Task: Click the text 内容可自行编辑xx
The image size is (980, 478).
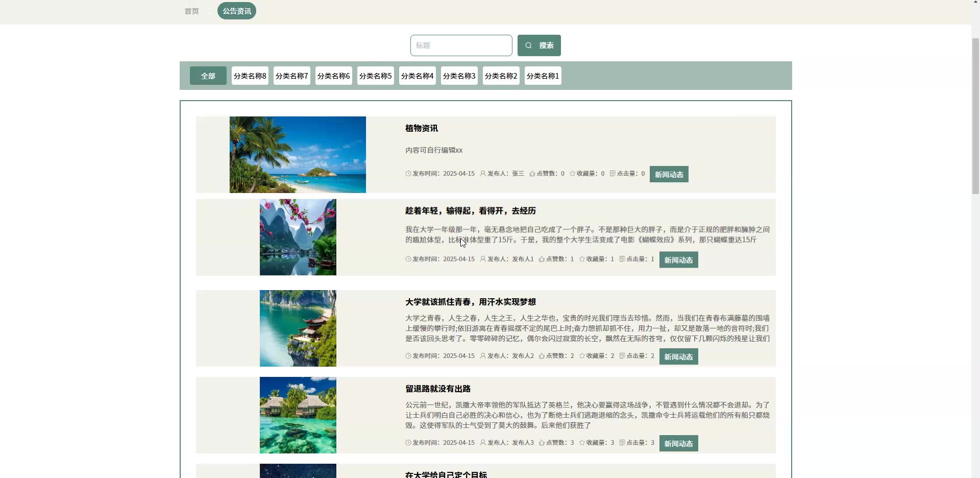Action: click(x=434, y=150)
